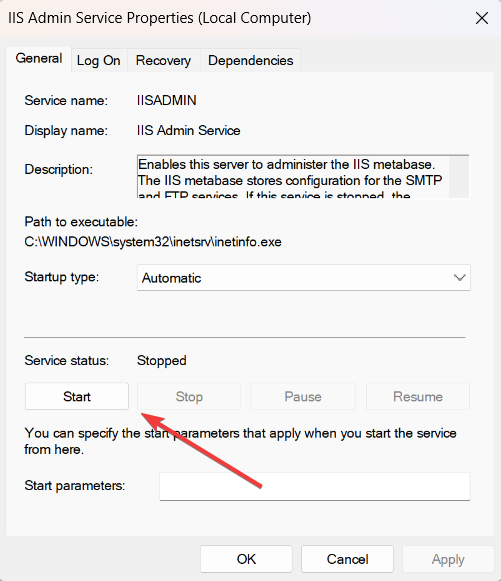
Task: Click the disabled Stop button
Action: coord(189,396)
